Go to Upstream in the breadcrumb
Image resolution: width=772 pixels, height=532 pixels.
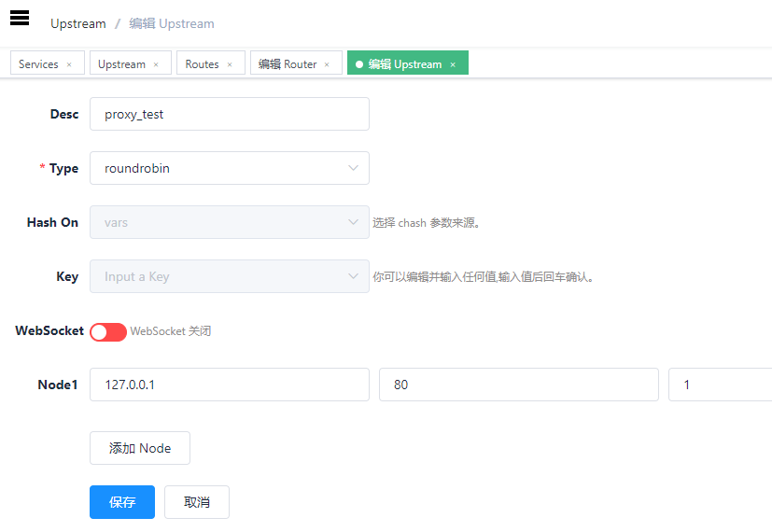pos(78,23)
